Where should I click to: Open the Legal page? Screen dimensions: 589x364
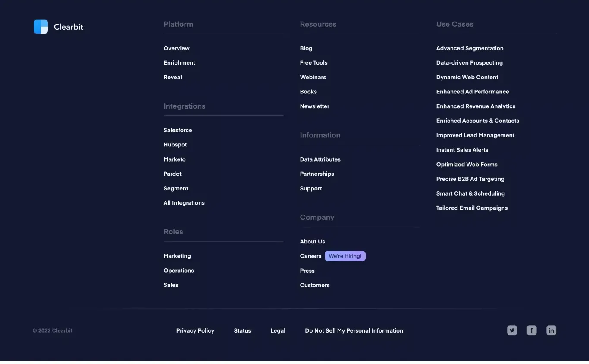pos(278,331)
